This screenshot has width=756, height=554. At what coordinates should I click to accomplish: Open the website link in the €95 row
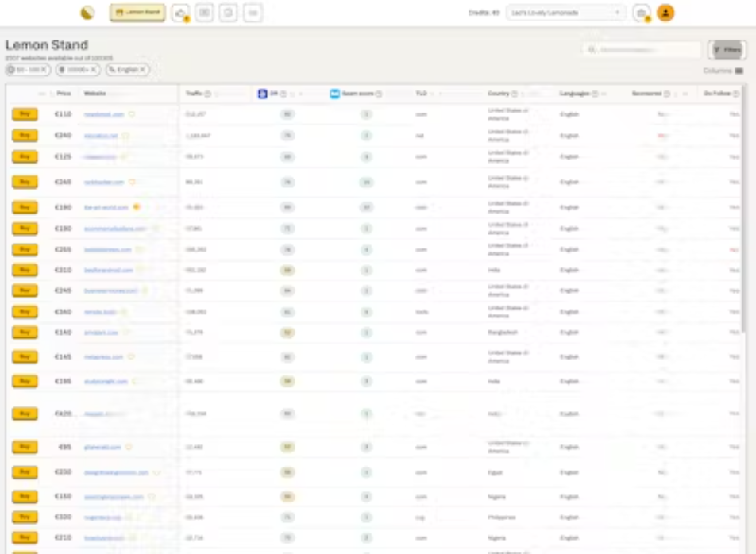coord(102,447)
